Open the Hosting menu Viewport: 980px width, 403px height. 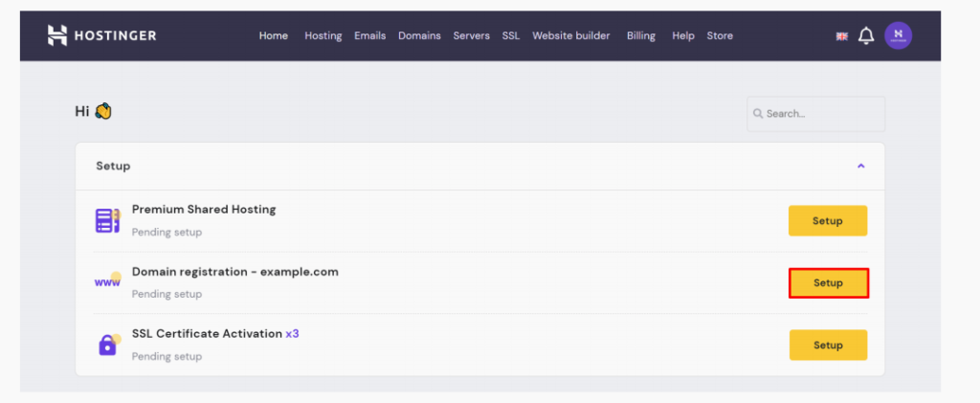pos(323,36)
